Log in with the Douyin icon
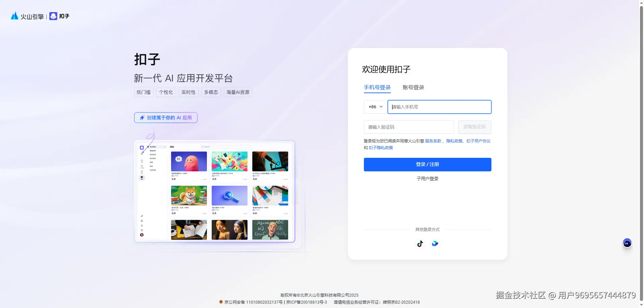This screenshot has height=308, width=644. point(420,244)
